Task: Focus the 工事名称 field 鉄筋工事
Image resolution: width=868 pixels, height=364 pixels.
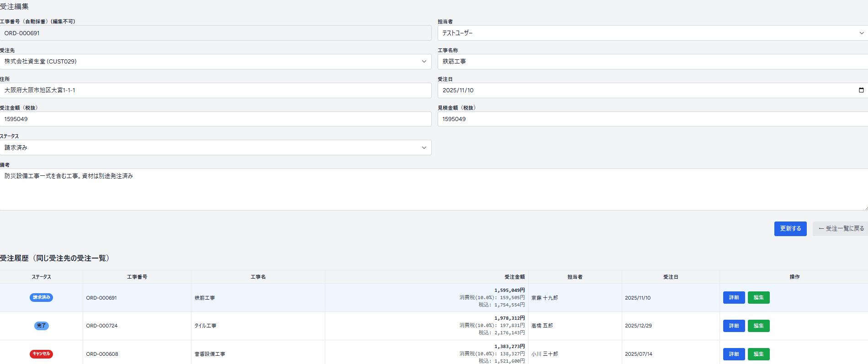Action: (x=653, y=62)
